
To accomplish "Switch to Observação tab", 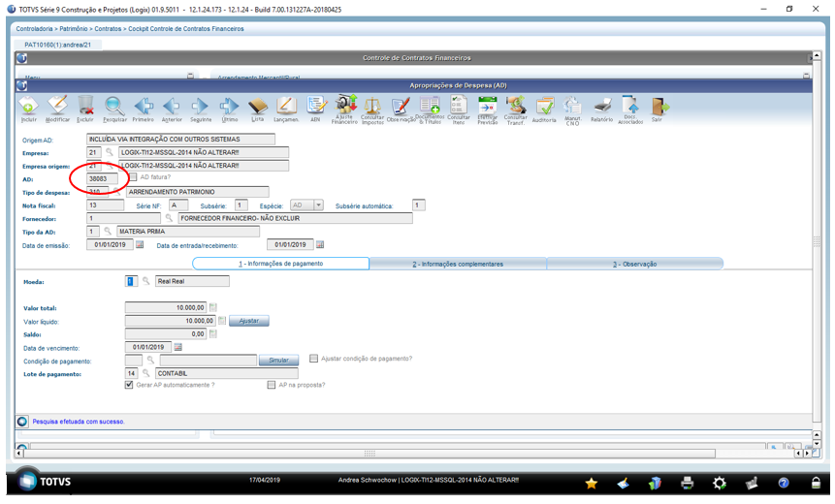I will point(635,264).
